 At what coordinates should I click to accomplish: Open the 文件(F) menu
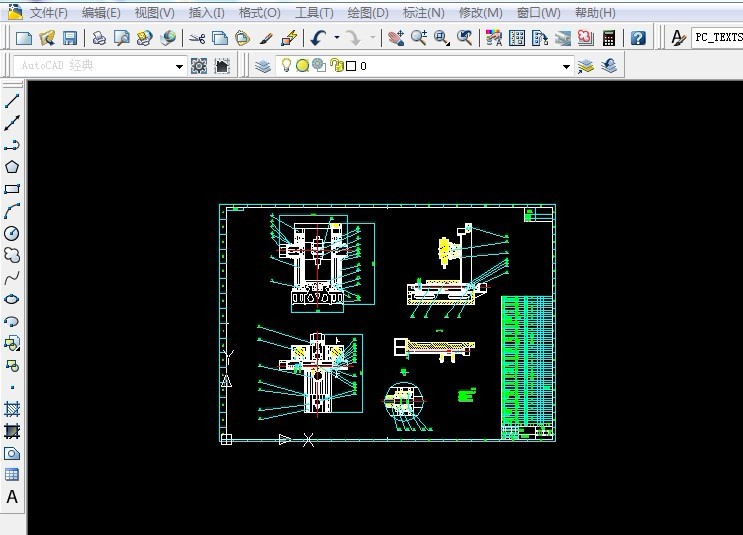(x=48, y=13)
